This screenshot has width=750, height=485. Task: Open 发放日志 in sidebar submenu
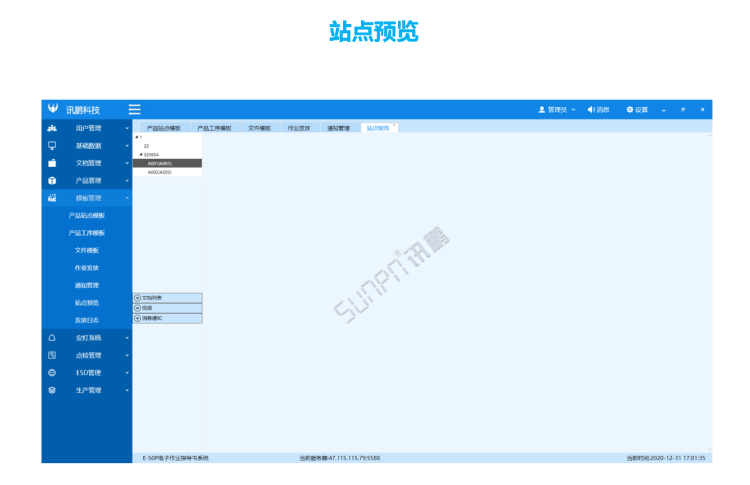tap(87, 320)
